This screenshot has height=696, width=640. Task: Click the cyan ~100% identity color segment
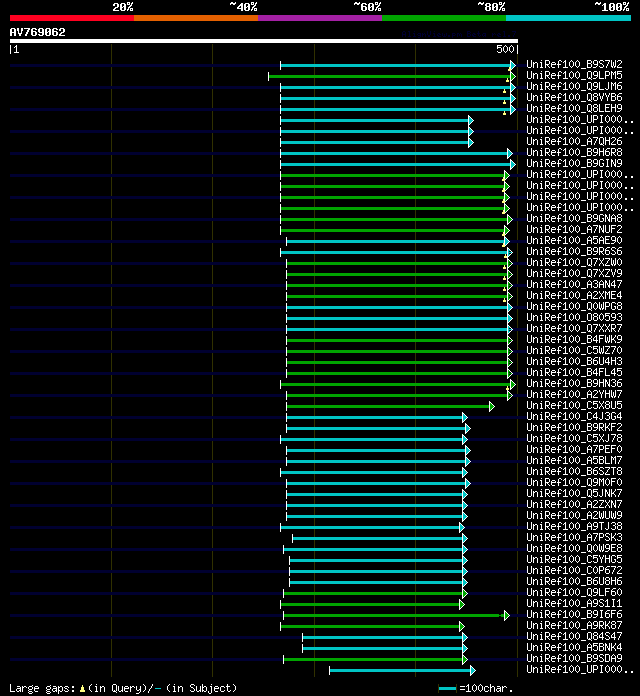569,18
